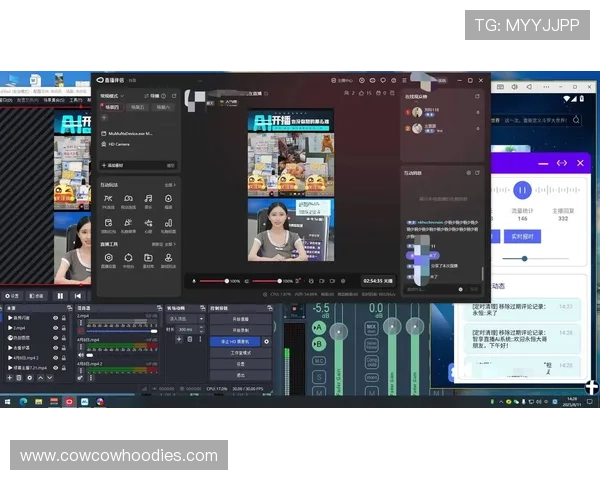Click the 02:54:35 end-stream button

click(x=378, y=281)
